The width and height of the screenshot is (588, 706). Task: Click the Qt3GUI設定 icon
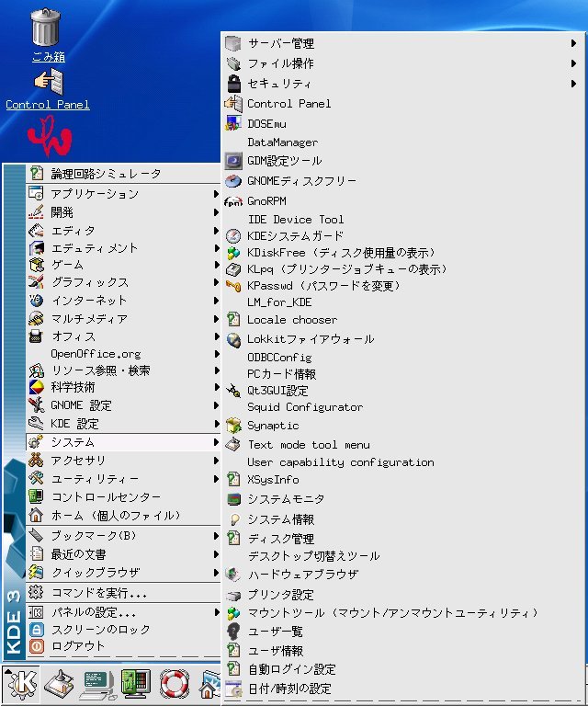click(233, 391)
